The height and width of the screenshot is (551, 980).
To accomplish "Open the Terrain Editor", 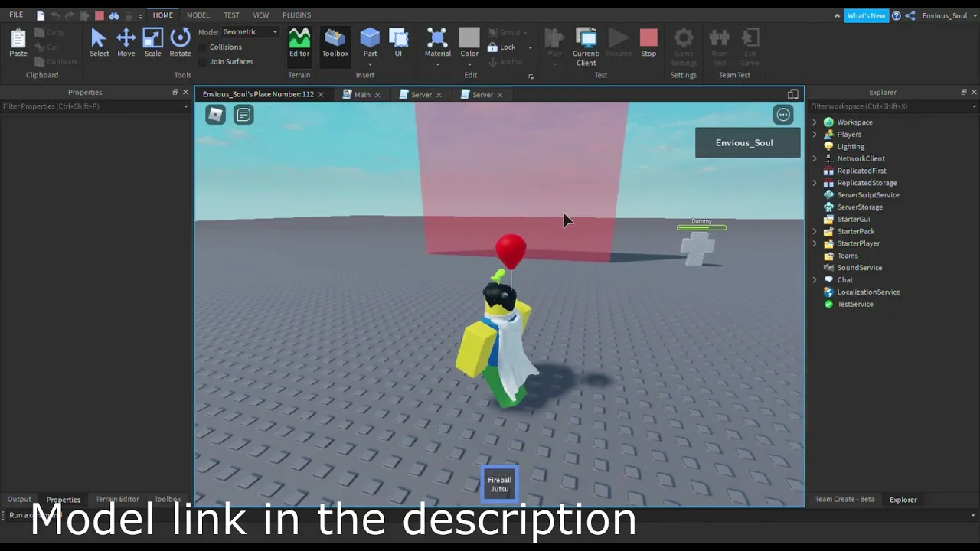I will (299, 42).
